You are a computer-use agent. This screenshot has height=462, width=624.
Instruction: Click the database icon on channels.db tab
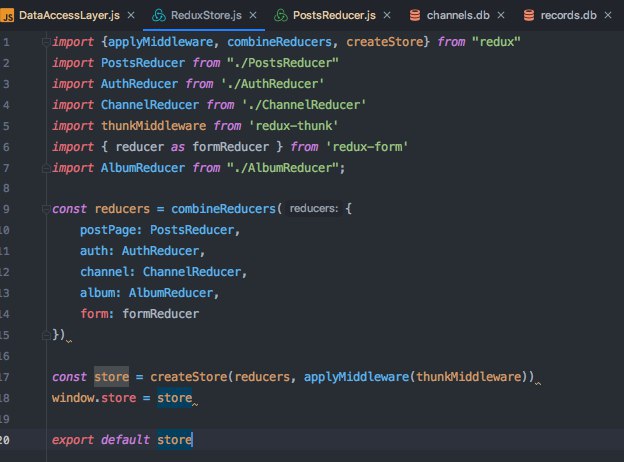415,16
